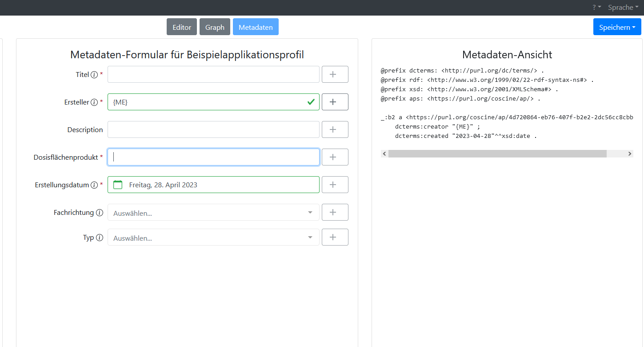Click the _:b2 a coscine URL line
This screenshot has width=644, height=347.
pos(507,117)
